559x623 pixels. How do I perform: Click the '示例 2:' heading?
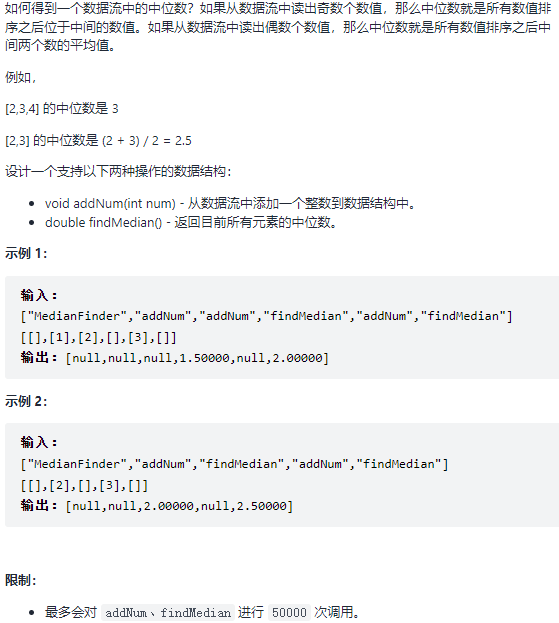(x=26, y=401)
